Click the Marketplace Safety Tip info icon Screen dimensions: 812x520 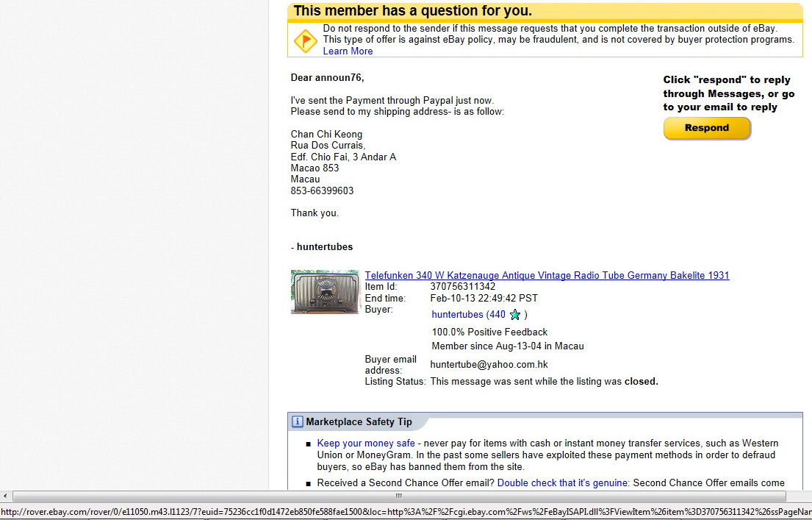298,421
